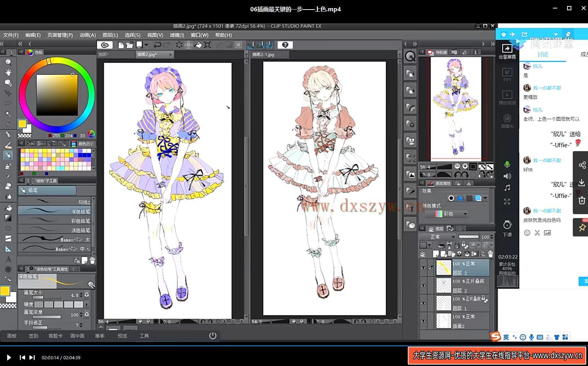This screenshot has height=366, width=588.
Task: Adjust layer opacity slider
Action: tap(468, 237)
